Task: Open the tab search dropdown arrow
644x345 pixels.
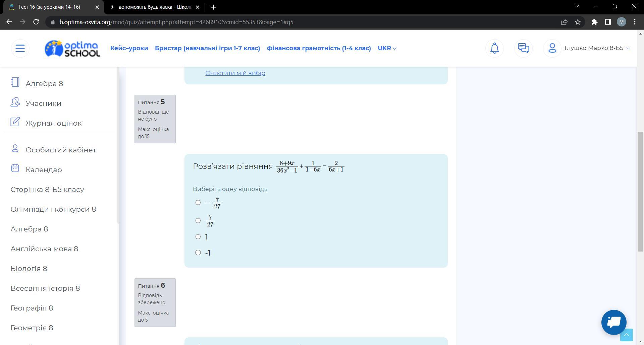Action: [577, 6]
